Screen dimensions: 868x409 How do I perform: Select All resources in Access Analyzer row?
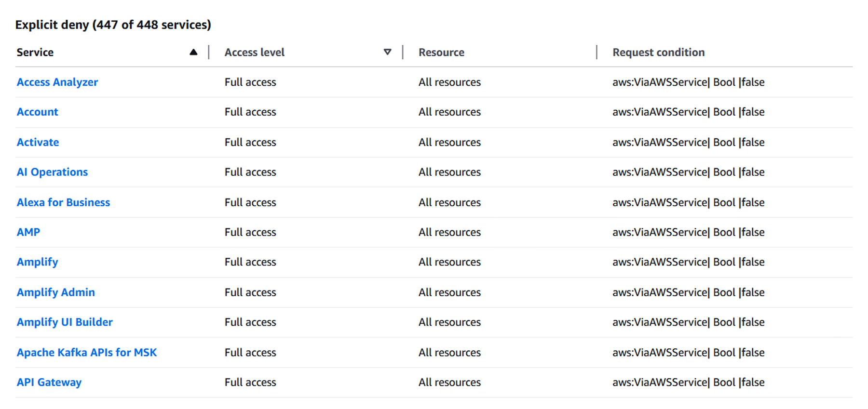coord(449,82)
